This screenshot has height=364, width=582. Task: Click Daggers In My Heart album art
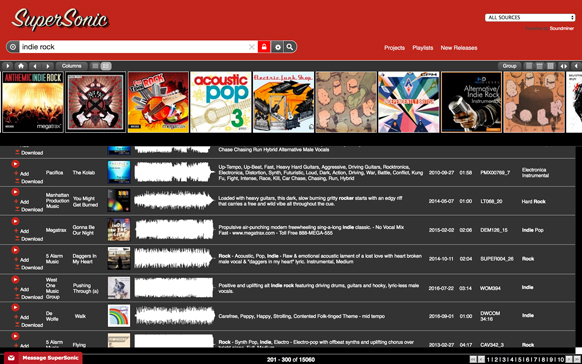pos(119,258)
